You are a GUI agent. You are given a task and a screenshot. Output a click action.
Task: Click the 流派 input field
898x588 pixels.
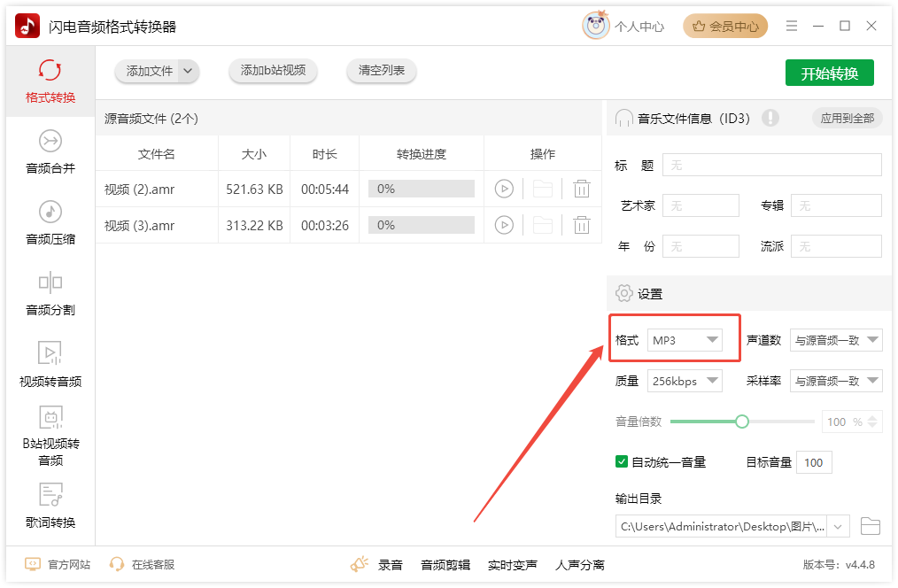[836, 246]
